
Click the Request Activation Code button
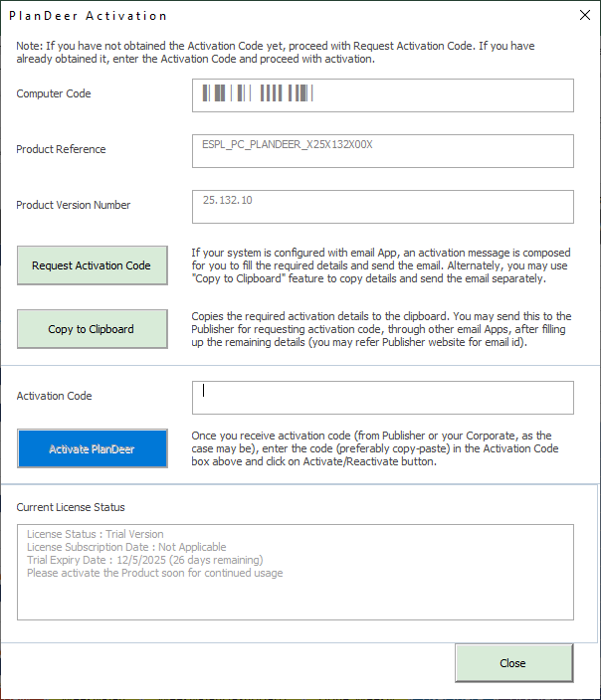(x=92, y=265)
